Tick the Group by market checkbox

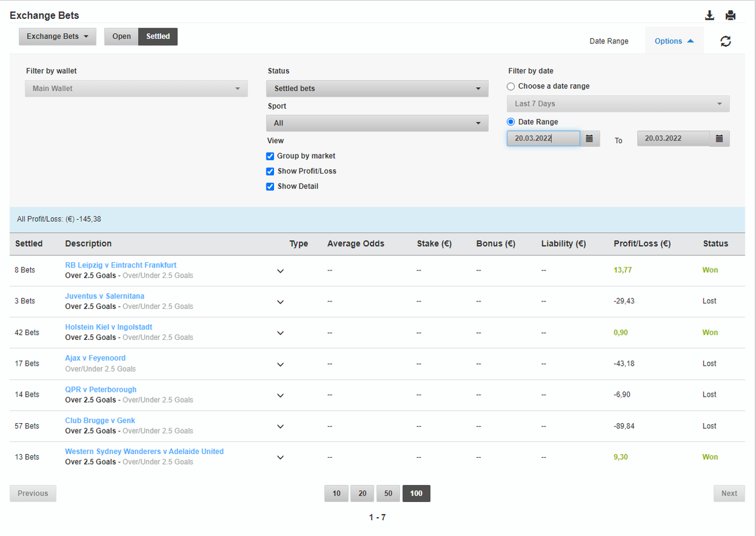(x=270, y=156)
